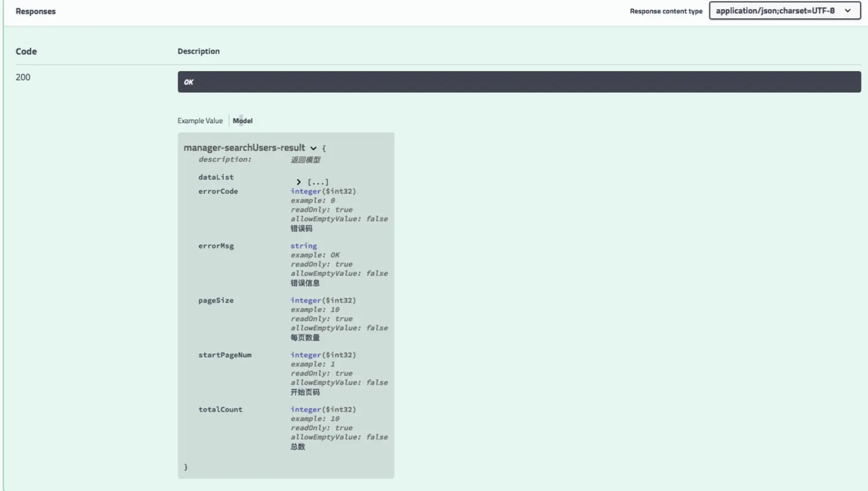Click the 总数 description text
Screen dimensions: 868x491
point(298,446)
